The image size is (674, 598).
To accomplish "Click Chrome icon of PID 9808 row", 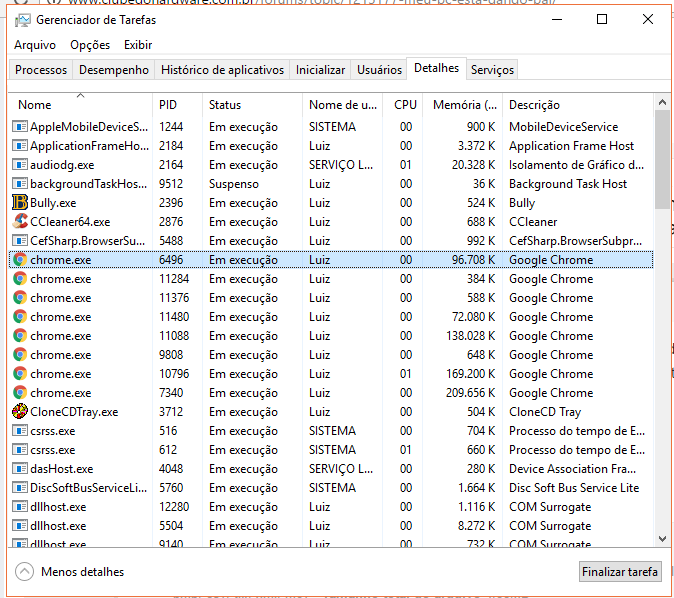I will (x=20, y=355).
